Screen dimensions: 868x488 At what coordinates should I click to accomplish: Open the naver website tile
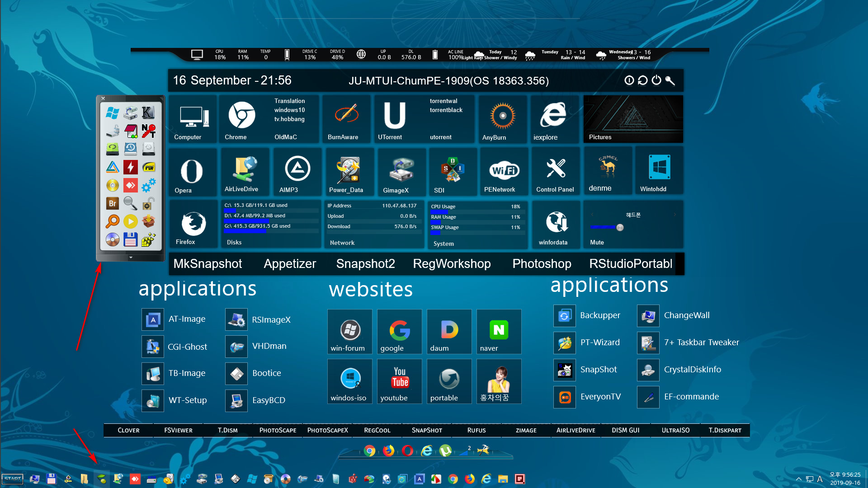click(499, 332)
